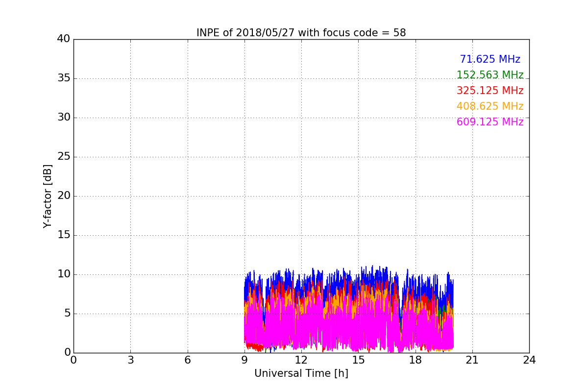Click the plot title mentioning focus code 58
Image resolution: width=588 pixels, height=392 pixels.
tap(301, 33)
